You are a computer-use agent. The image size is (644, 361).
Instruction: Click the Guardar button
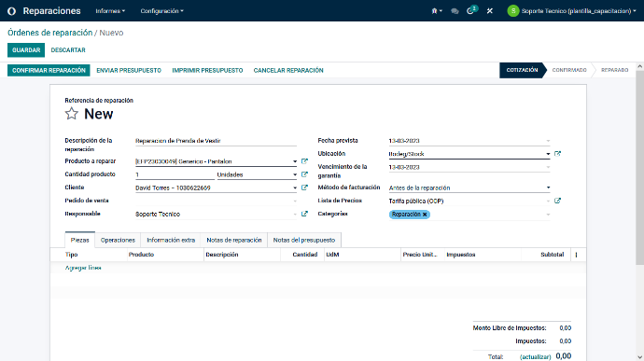[26, 50]
